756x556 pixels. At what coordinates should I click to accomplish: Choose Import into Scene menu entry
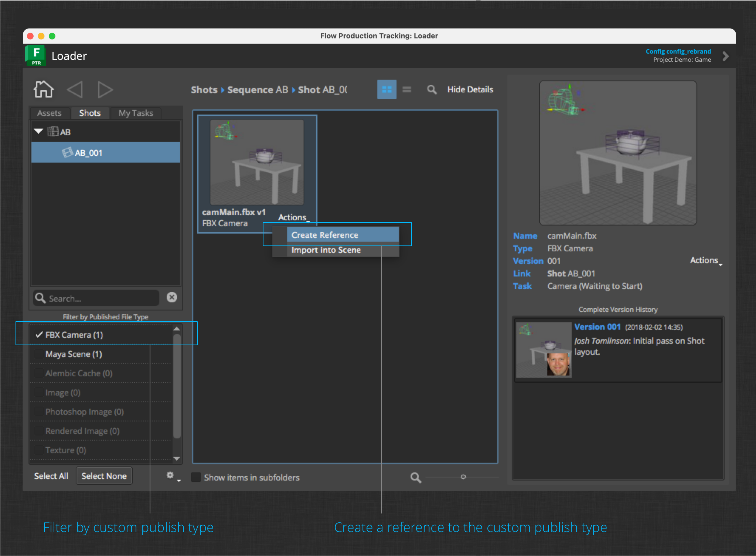pos(326,250)
